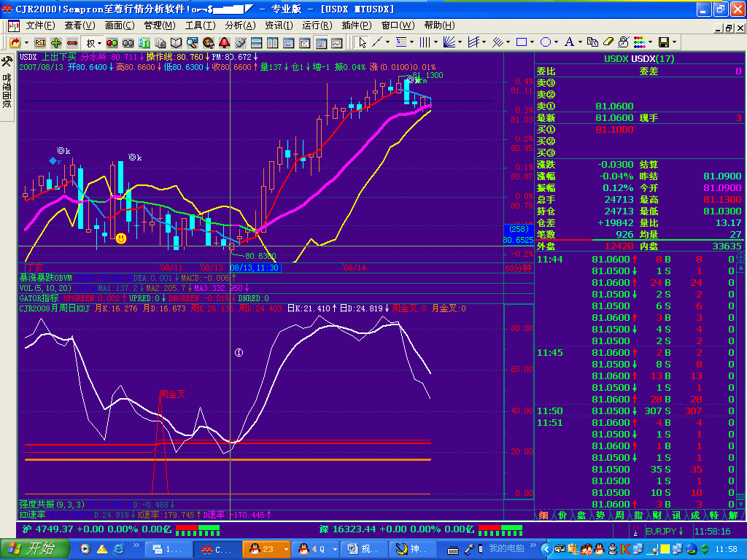Image resolution: width=747 pixels, height=560 pixels.
Task: Switch to the 价 price tab
Action: click(x=562, y=516)
